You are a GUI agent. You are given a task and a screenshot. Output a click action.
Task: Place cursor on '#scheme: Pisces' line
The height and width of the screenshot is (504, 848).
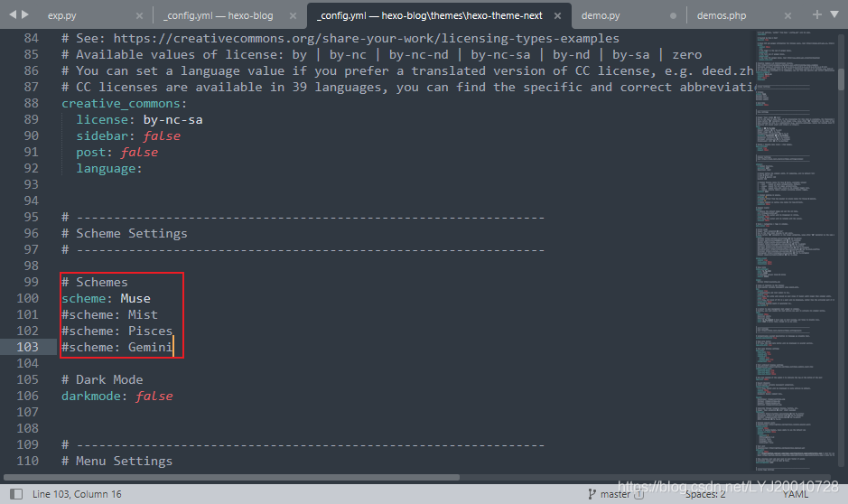[116, 331]
